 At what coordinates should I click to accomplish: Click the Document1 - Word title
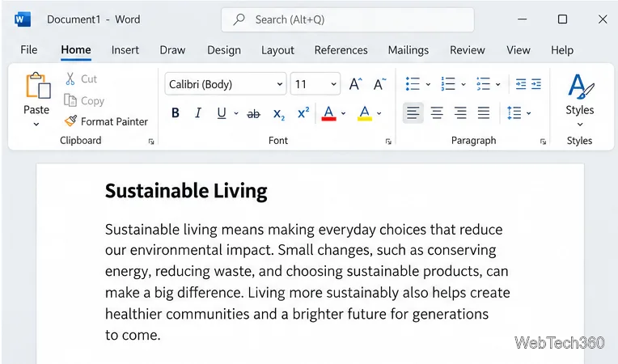point(93,19)
